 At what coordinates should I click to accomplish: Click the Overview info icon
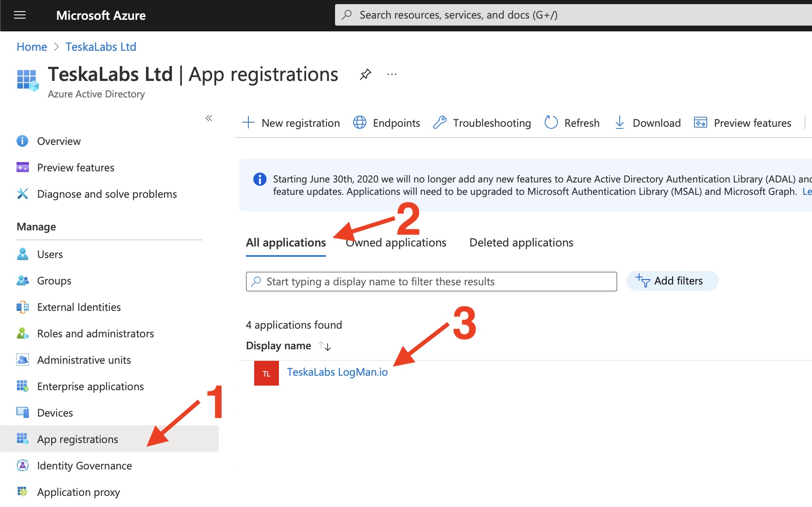[22, 141]
